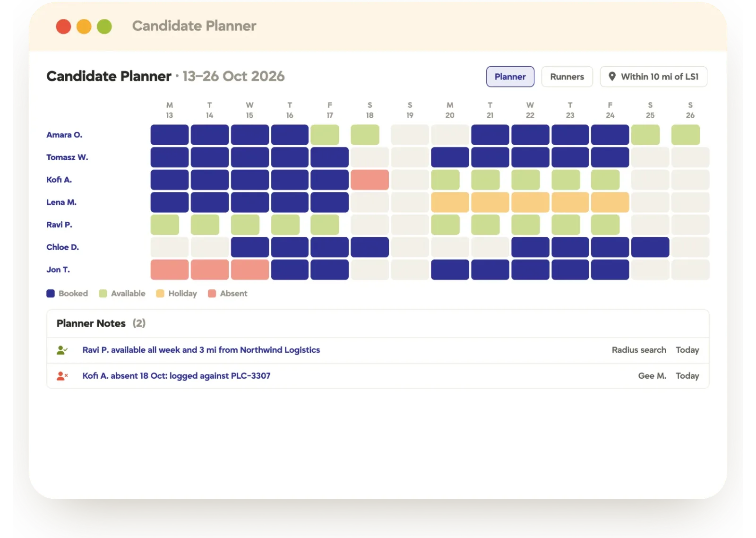Viewport: 756px width, 538px height.
Task: Select Lena M.'s holiday cell on Monday 20
Action: 450,202
